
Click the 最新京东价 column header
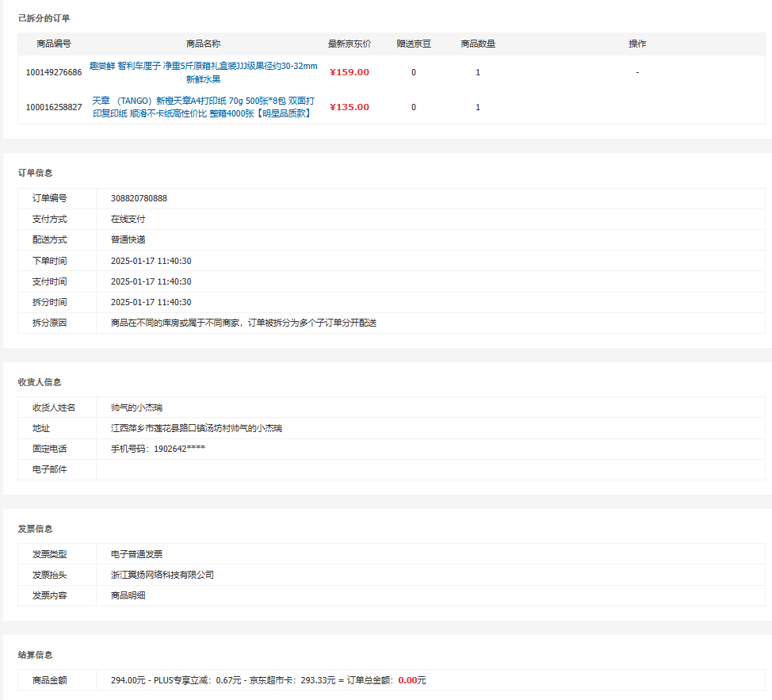(x=350, y=44)
